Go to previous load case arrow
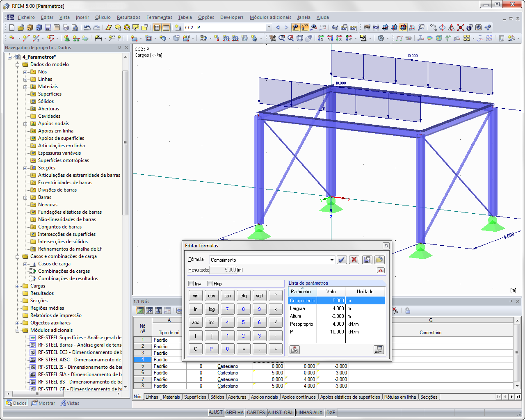This screenshot has height=420, width=525. pyautogui.click(x=278, y=27)
